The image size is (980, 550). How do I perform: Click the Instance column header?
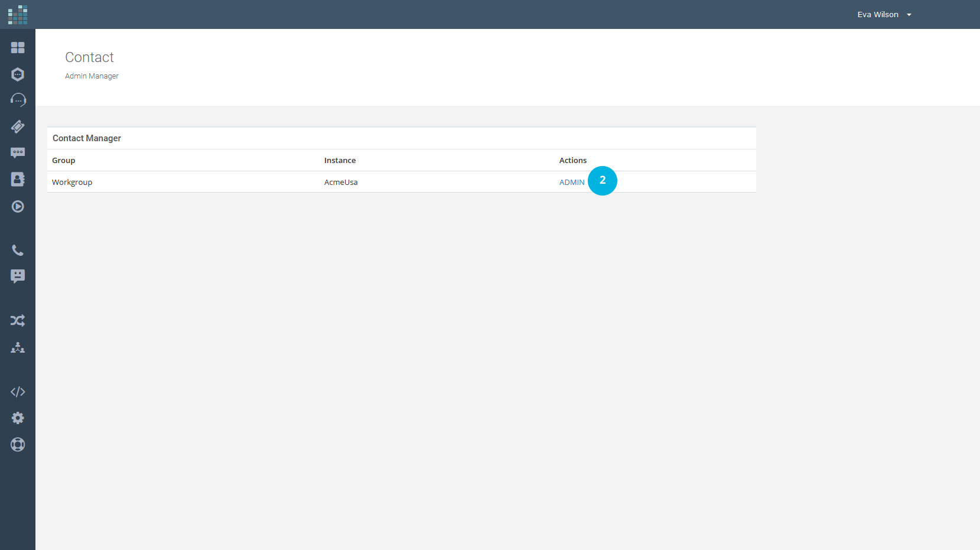(x=340, y=160)
